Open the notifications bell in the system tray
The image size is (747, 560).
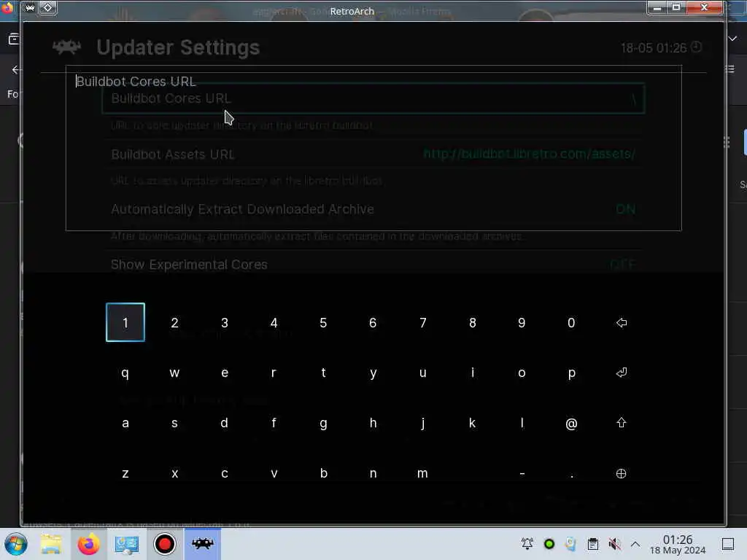527,544
